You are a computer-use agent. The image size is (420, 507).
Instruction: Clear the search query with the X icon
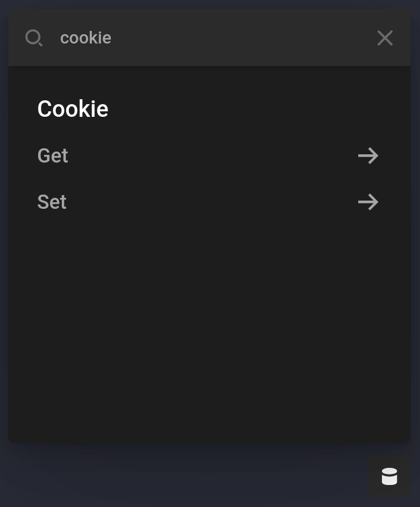(385, 37)
